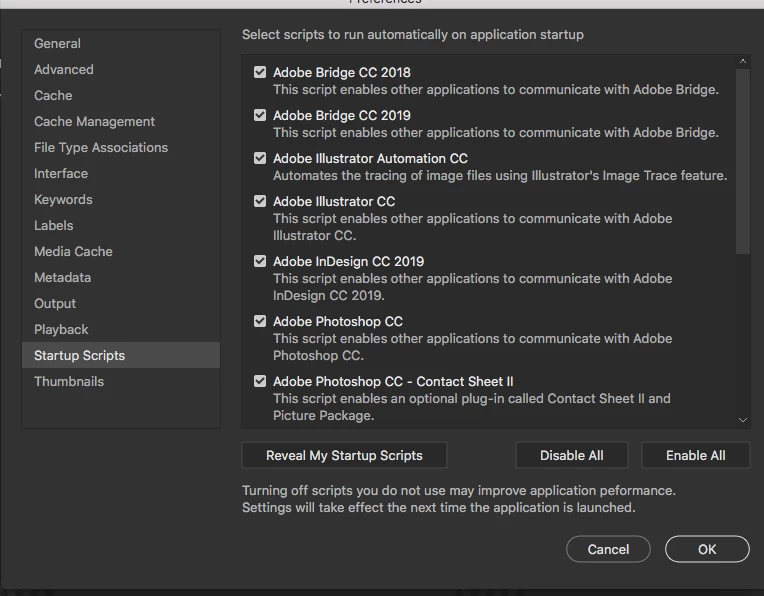
Task: Disable the Adobe Illustrator Automation CC script
Action: (x=260, y=158)
